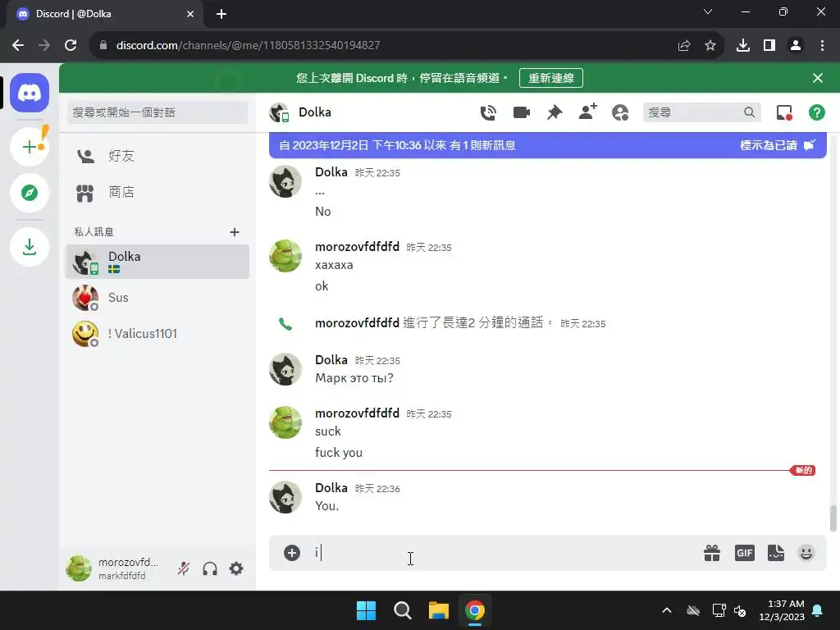Show hidden tray icons chevron
The height and width of the screenshot is (630, 840).
pos(667,610)
